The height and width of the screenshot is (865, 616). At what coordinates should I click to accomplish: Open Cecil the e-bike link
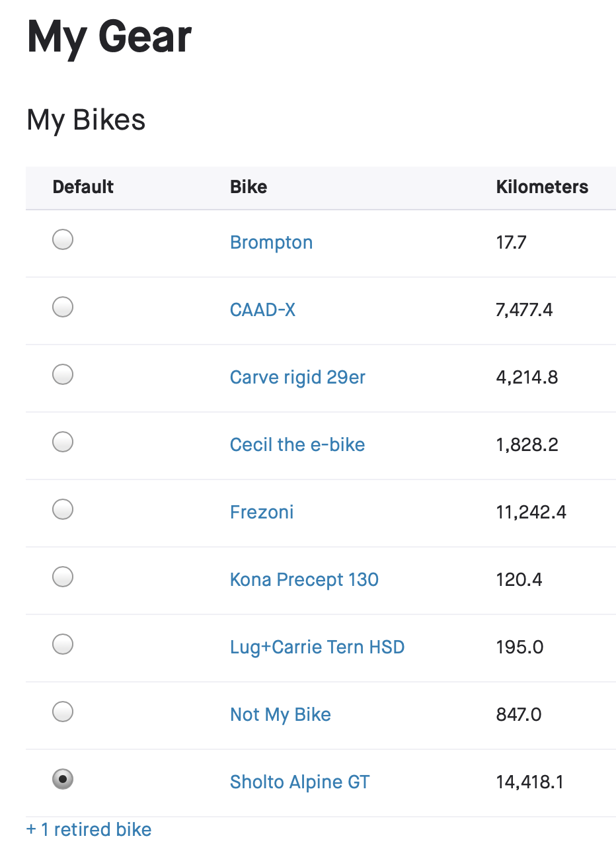click(x=297, y=444)
